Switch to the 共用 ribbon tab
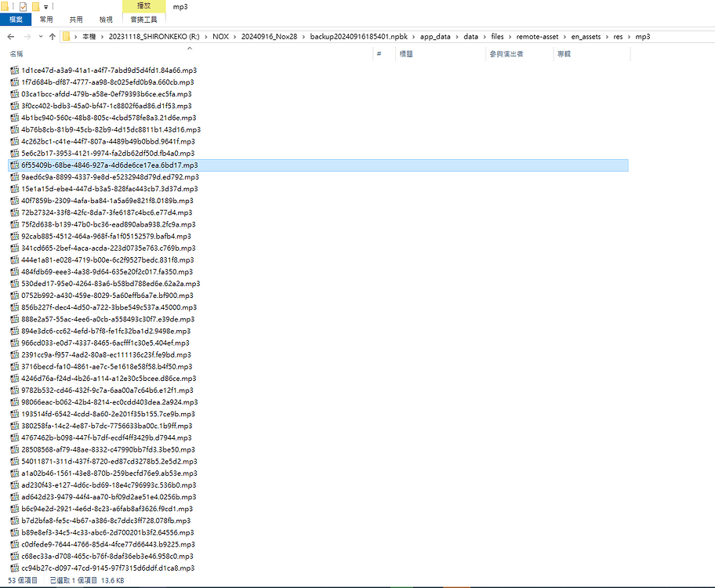This screenshot has width=715, height=588. tap(75, 19)
